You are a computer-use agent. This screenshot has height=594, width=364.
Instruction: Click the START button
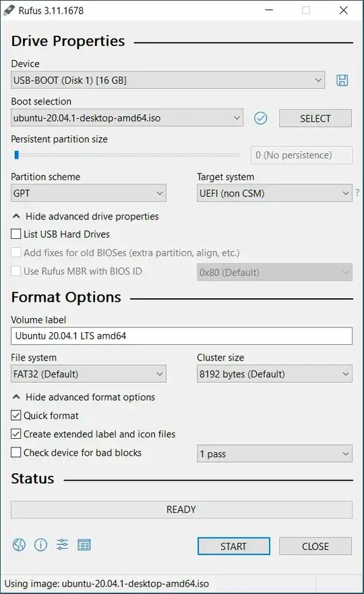point(233,546)
